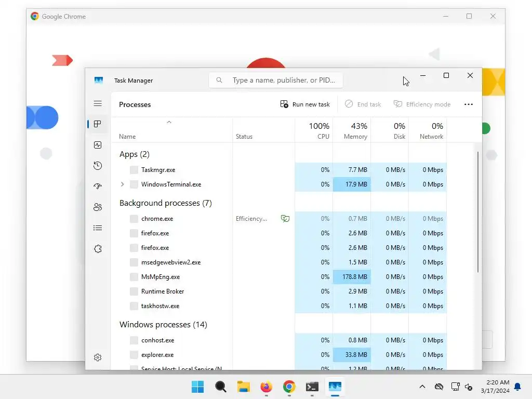The width and height of the screenshot is (532, 399).
Task: Click the Efficiency... status on chrome.exe
Action: (x=251, y=219)
